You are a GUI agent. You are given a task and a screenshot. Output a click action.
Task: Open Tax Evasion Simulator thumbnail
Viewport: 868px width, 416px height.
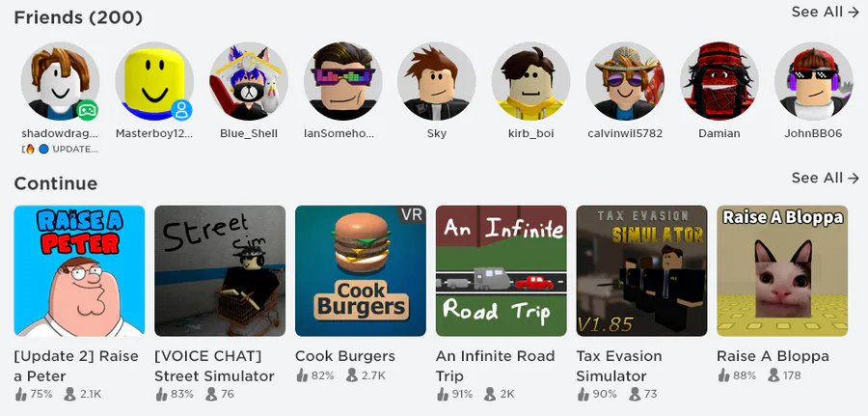(x=641, y=271)
